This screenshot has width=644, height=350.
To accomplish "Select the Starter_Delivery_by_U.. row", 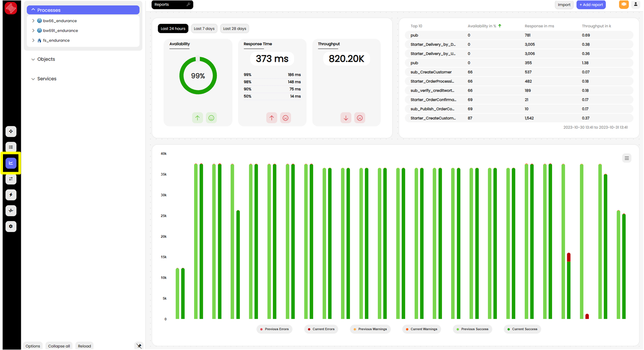I will (519, 54).
